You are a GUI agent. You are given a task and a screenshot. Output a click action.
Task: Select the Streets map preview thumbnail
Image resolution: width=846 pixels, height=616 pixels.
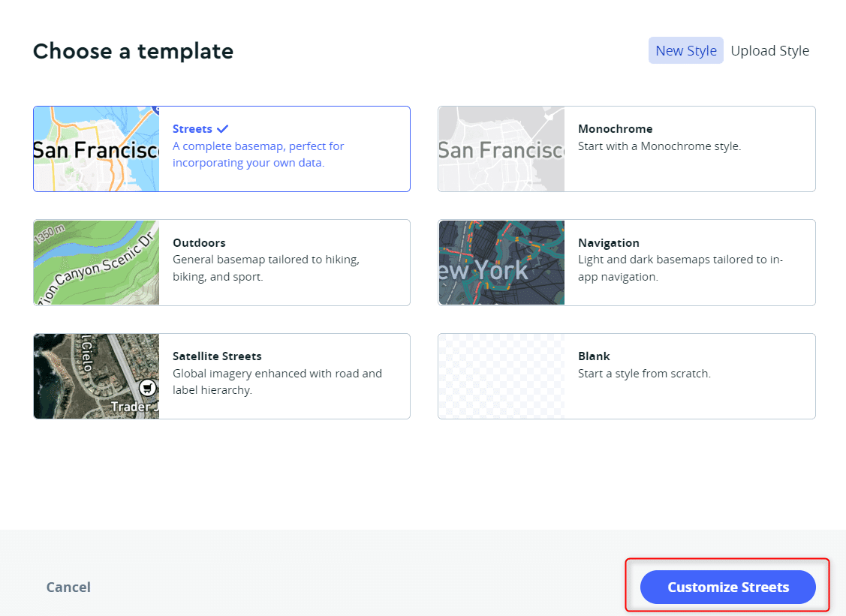click(97, 149)
